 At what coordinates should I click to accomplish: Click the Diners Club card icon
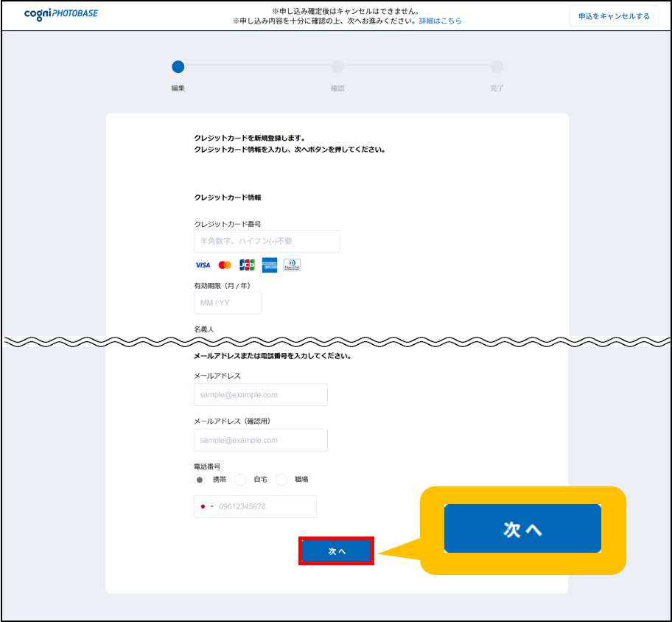tap(292, 265)
